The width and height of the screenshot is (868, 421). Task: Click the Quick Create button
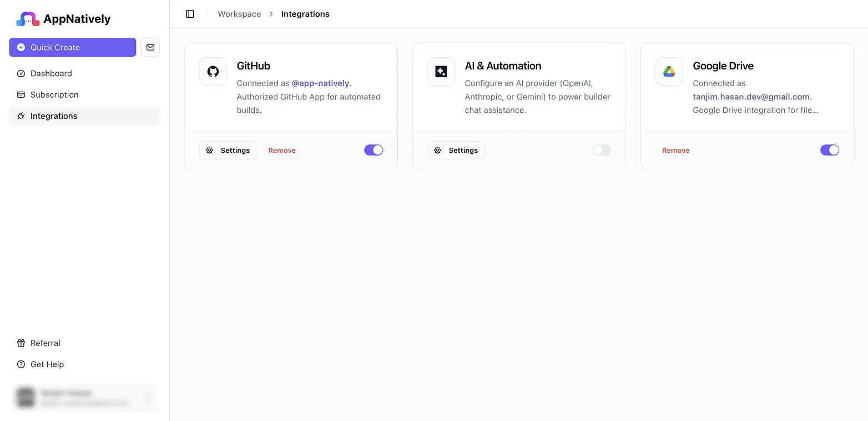click(x=73, y=47)
